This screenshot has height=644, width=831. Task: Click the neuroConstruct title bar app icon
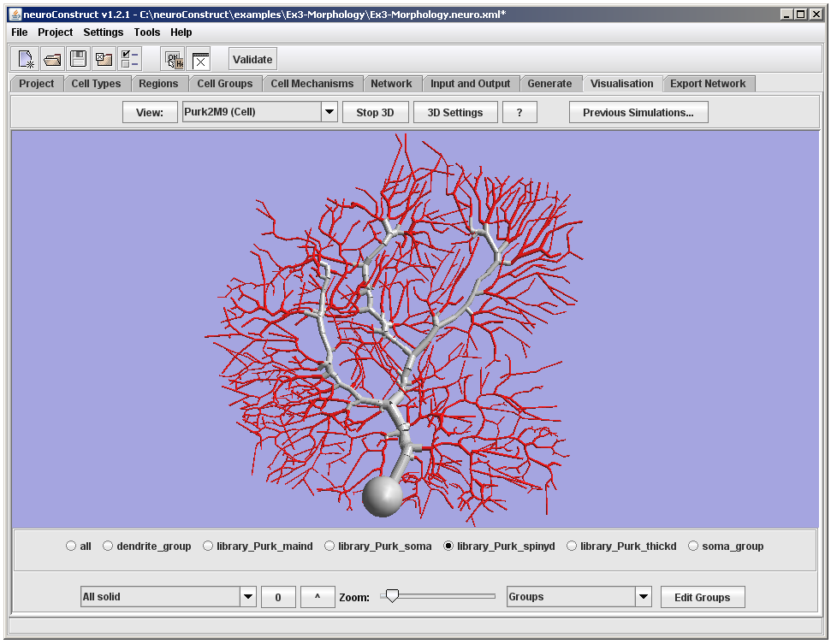point(15,14)
